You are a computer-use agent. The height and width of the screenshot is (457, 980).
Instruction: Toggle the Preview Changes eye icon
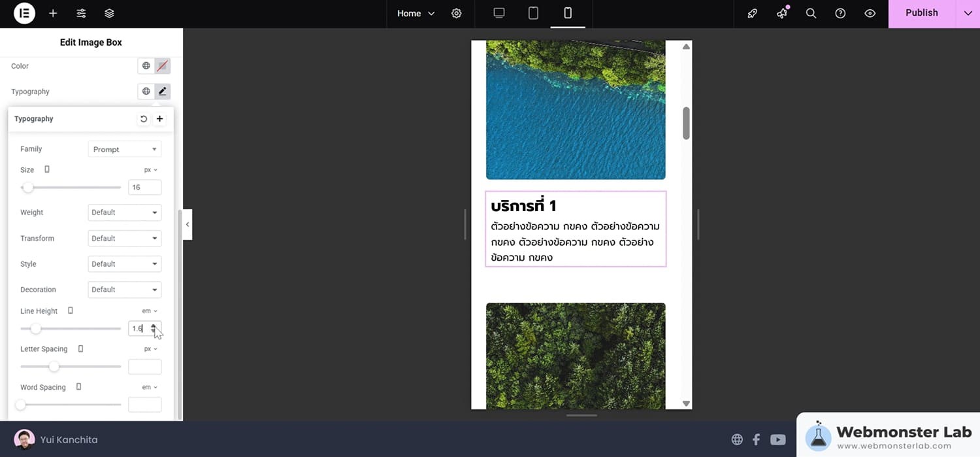tap(870, 14)
